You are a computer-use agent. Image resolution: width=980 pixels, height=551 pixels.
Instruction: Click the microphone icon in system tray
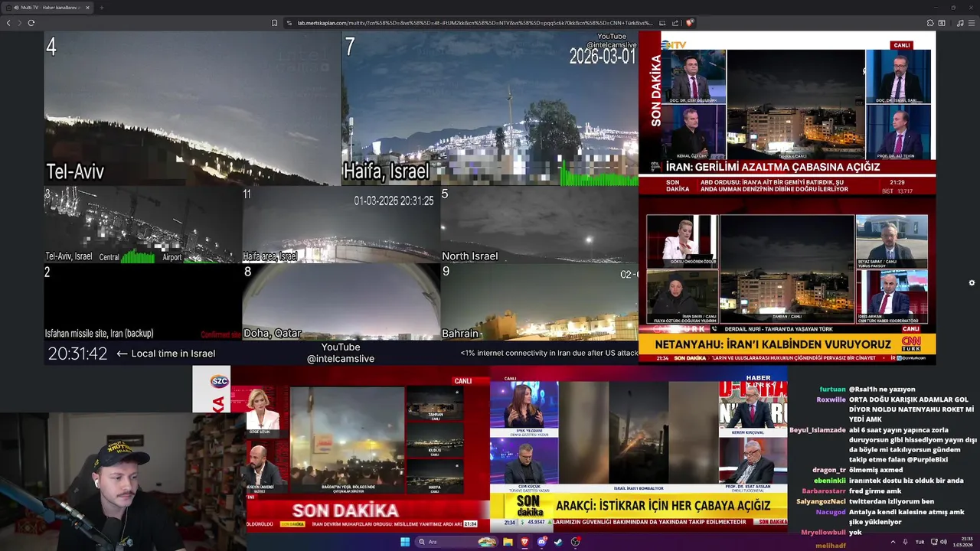906,542
